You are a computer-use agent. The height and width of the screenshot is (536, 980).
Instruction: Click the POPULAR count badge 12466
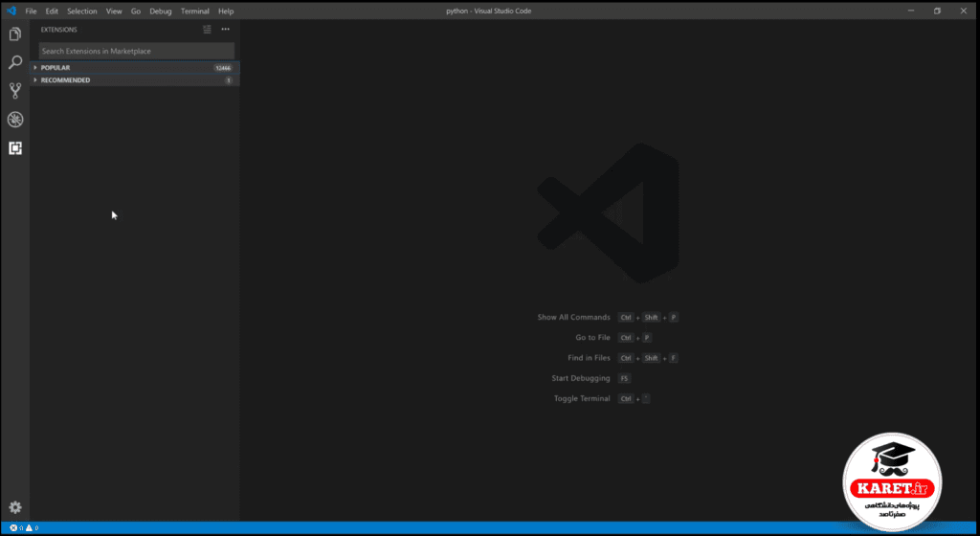223,67
